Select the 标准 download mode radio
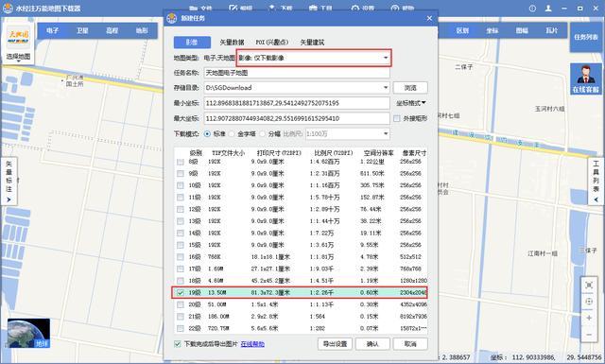605x364 pixels. (x=207, y=134)
